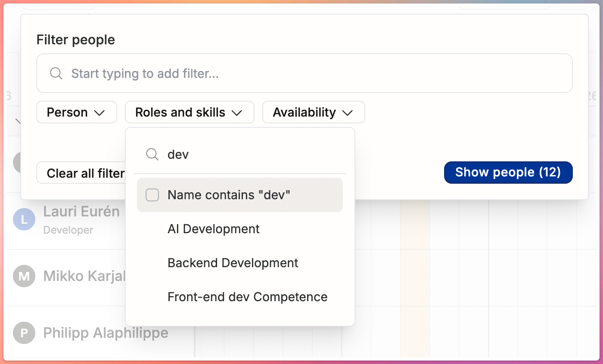
Task: Click the chevron arrow on Person filter
Action: pyautogui.click(x=99, y=113)
